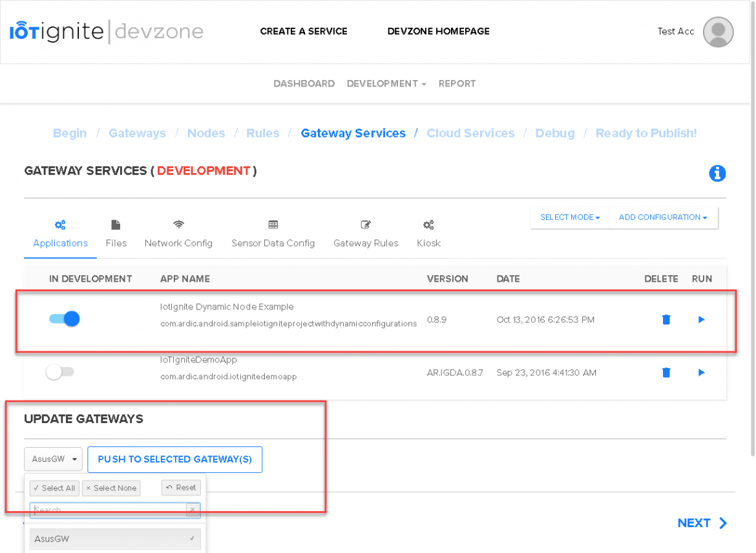756x553 pixels.
Task: Open the Development menu
Action: 386,83
